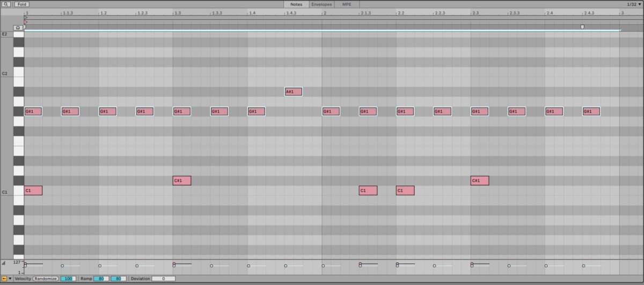Select the first C1 note
This screenshot has height=285, width=644.
[33, 191]
